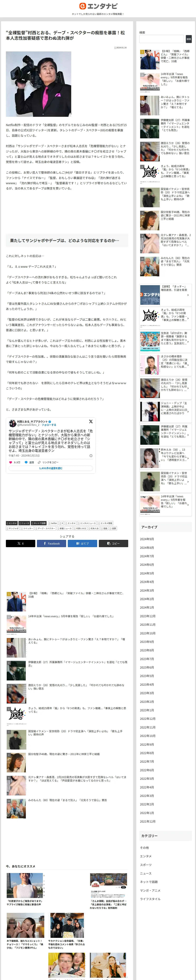Viewport: 196px width, 980px height.
Task: Click the heart like icon in tweet
Action: 11,462
